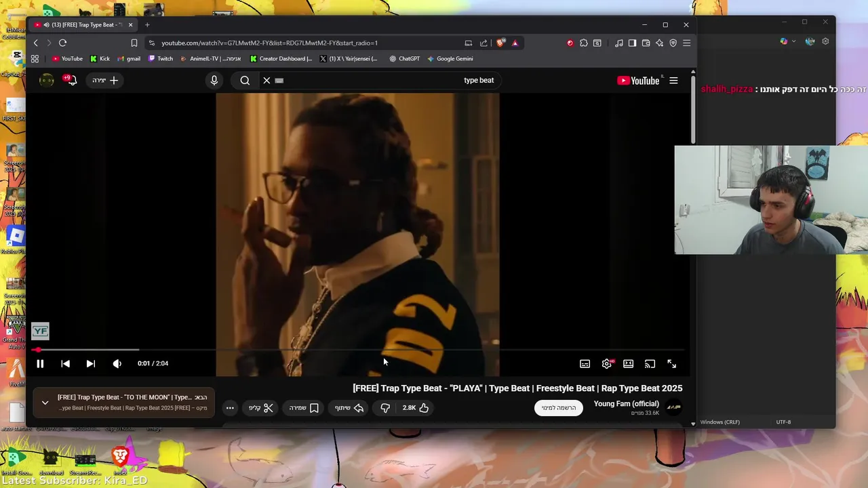This screenshot has width=868, height=488.
Task: Open browser main hamburger menu
Action: point(686,43)
